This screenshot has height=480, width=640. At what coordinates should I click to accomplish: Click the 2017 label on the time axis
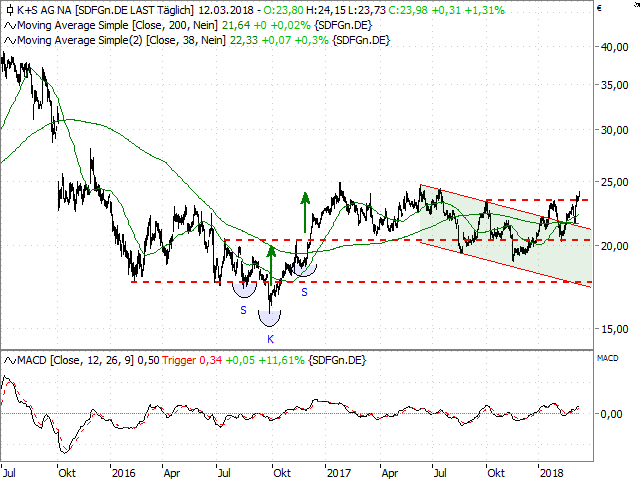[339, 473]
